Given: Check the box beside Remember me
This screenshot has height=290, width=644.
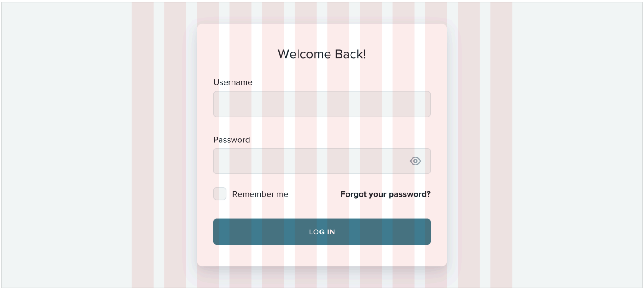Looking at the screenshot, I should (x=220, y=194).
